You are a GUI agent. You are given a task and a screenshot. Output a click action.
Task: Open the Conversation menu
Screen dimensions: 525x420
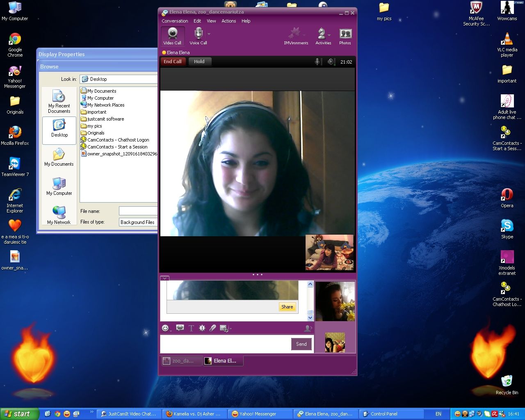coord(175,21)
